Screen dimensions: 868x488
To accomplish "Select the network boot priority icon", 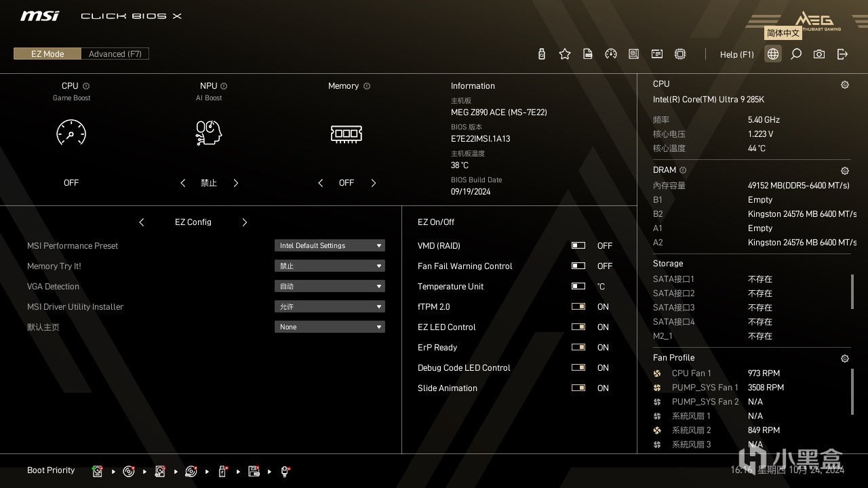I will [x=285, y=471].
